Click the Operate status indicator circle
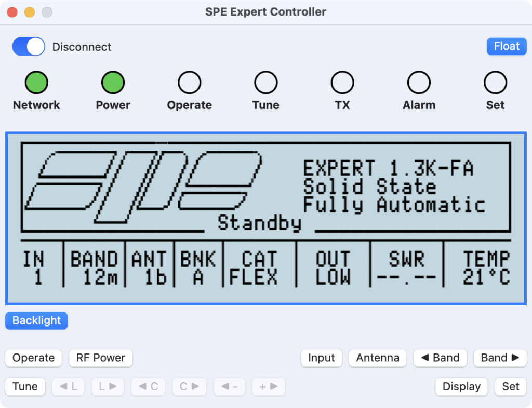The width and height of the screenshot is (532, 408). [x=189, y=83]
